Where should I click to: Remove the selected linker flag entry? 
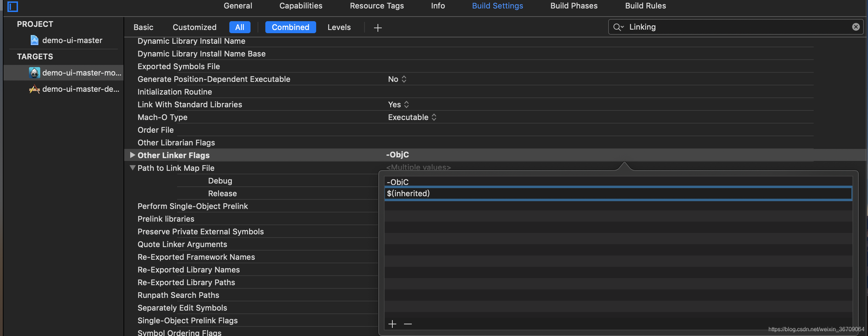click(x=408, y=324)
